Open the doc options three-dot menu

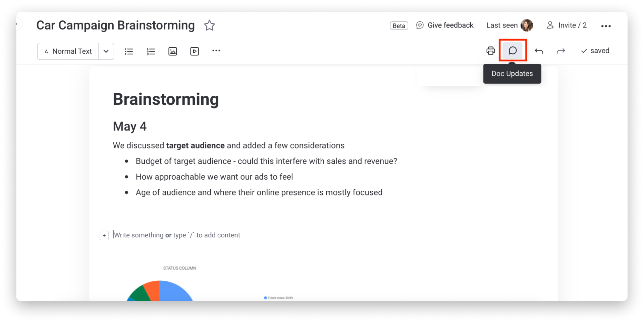[x=606, y=26]
